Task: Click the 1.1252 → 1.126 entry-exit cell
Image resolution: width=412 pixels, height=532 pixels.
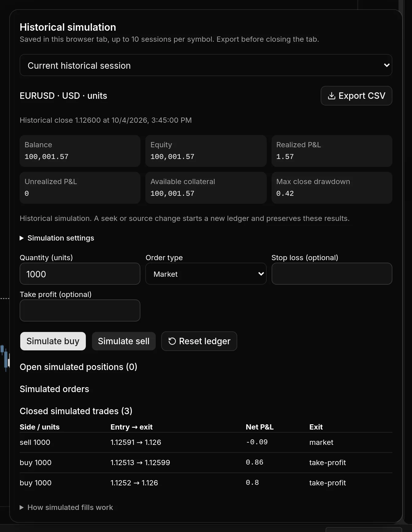Action: [x=134, y=483]
